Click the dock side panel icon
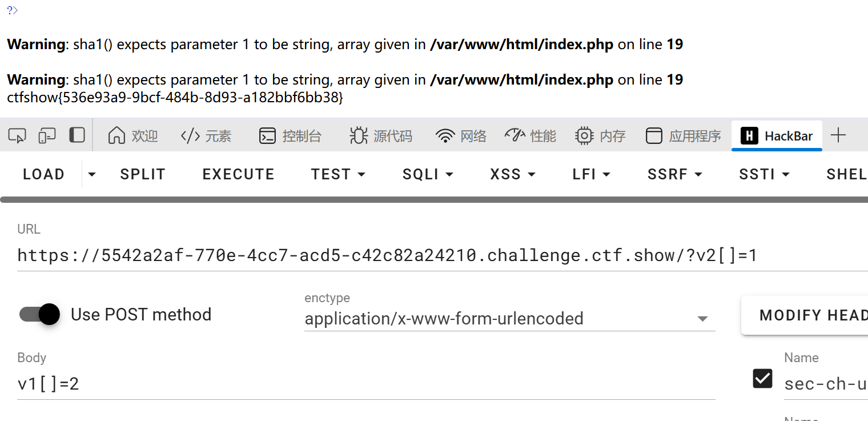This screenshot has height=421, width=868. [77, 135]
